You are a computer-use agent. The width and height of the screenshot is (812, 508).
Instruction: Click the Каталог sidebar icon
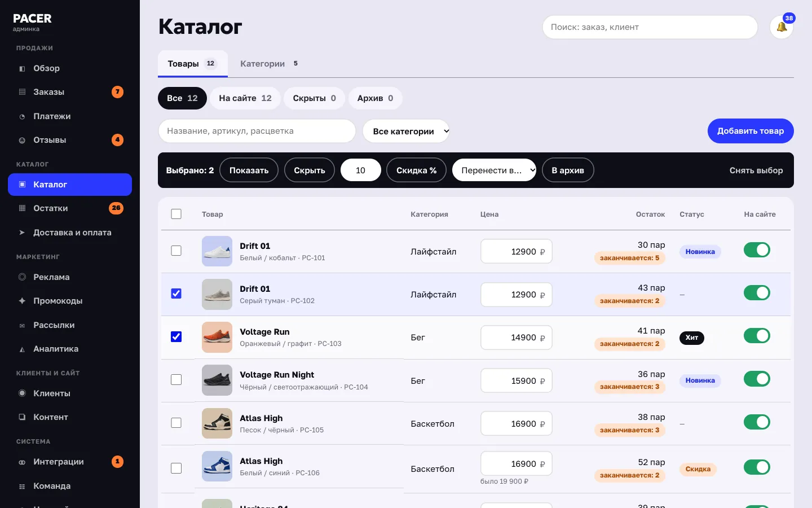coord(22,185)
